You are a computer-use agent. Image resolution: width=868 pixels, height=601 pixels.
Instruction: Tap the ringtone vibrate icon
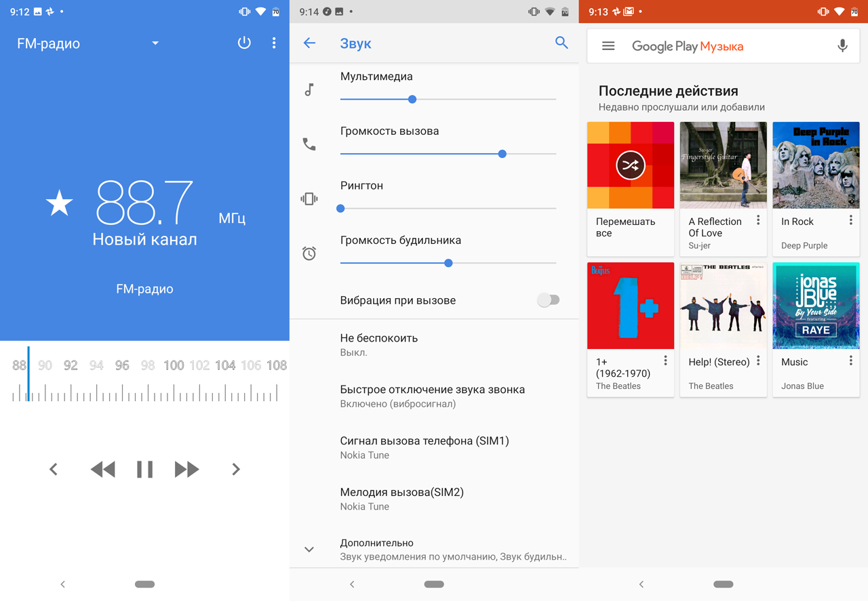pos(309,199)
